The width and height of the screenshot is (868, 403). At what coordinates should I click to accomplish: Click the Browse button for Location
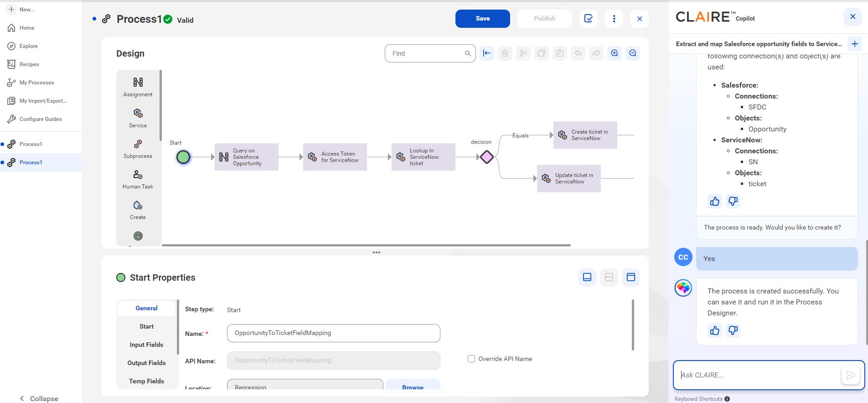[x=413, y=384]
